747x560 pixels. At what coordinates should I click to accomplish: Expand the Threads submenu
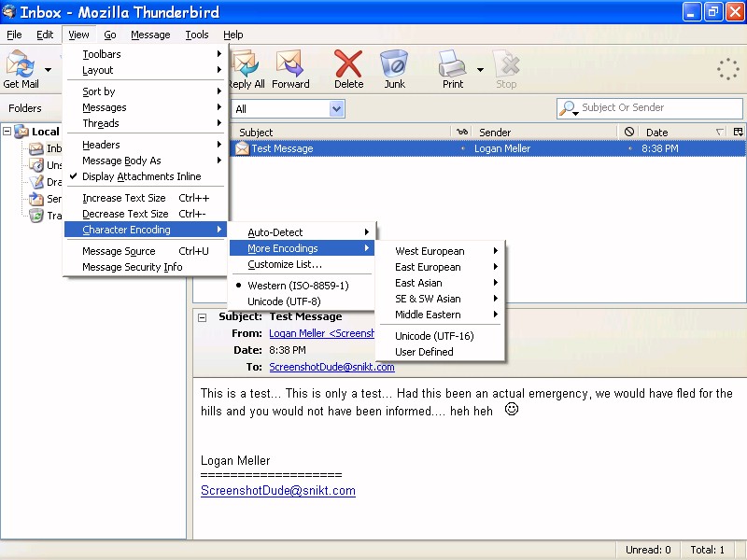point(146,123)
